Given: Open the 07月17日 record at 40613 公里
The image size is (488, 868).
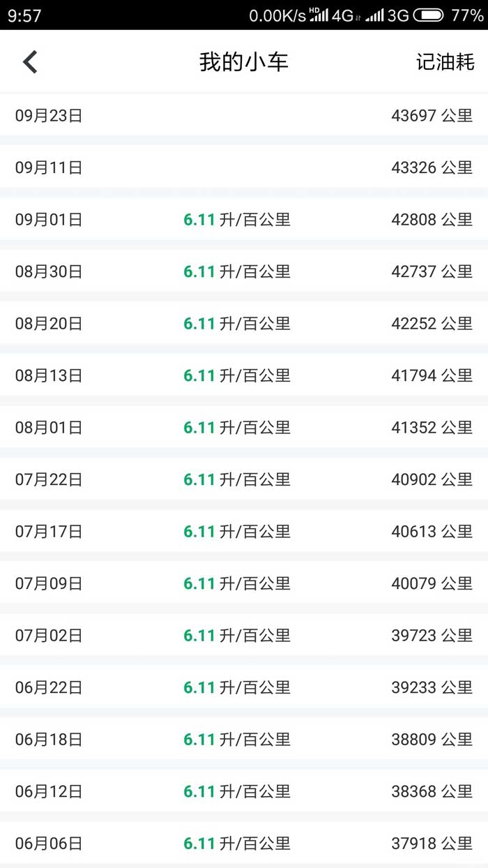Looking at the screenshot, I should (244, 532).
